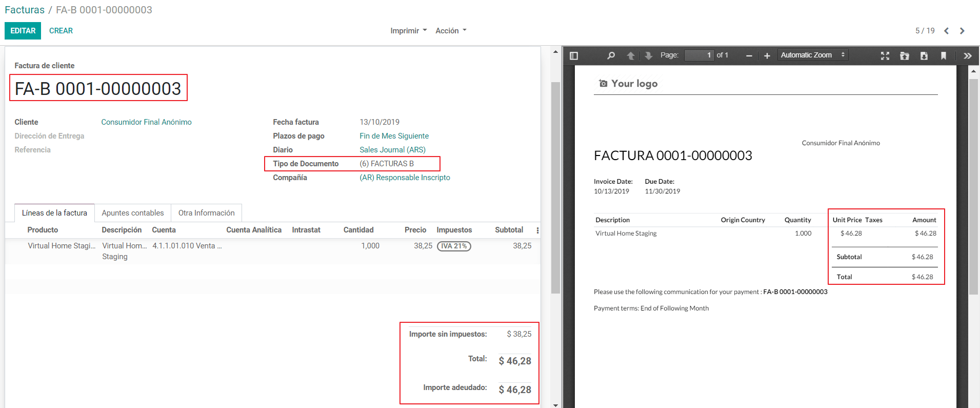Click the PDF bookmark current view icon

coord(944,55)
